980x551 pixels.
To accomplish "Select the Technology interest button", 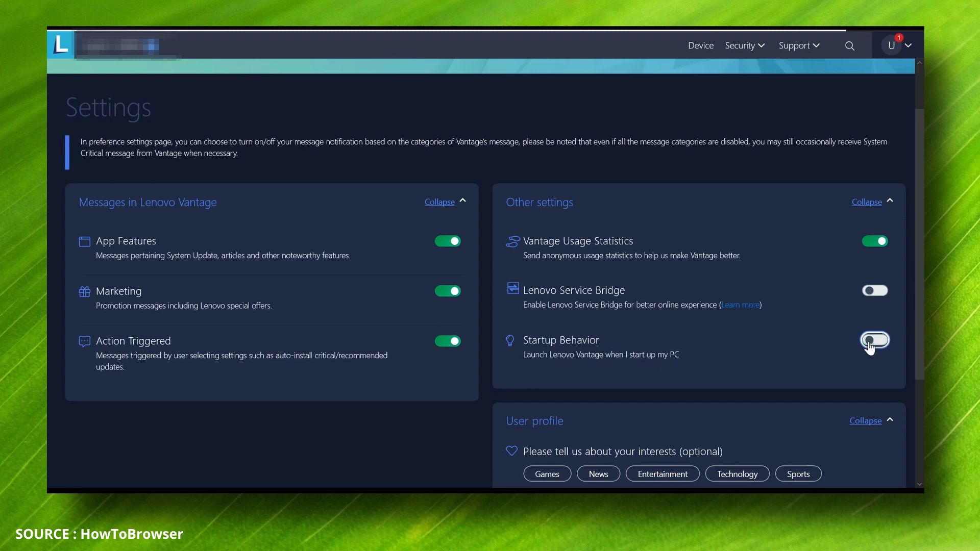I will pos(737,474).
